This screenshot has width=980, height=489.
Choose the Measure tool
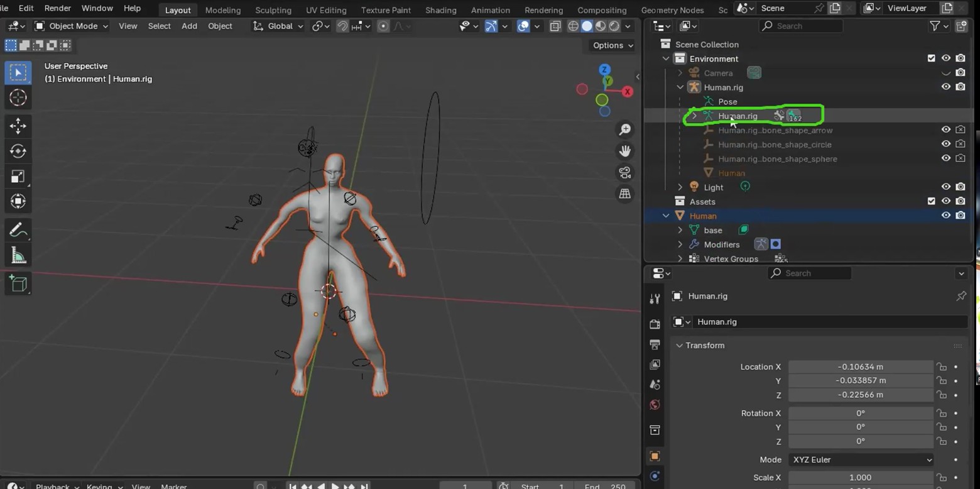(x=18, y=256)
